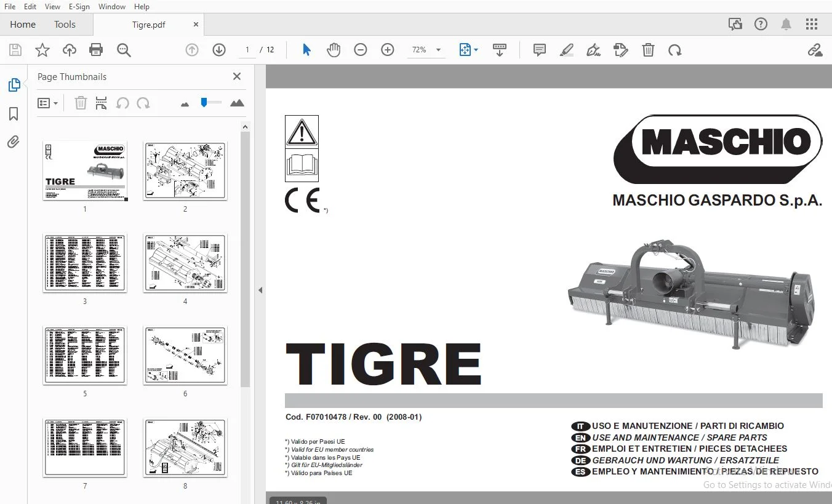
Task: Open the File menu
Action: point(10,7)
